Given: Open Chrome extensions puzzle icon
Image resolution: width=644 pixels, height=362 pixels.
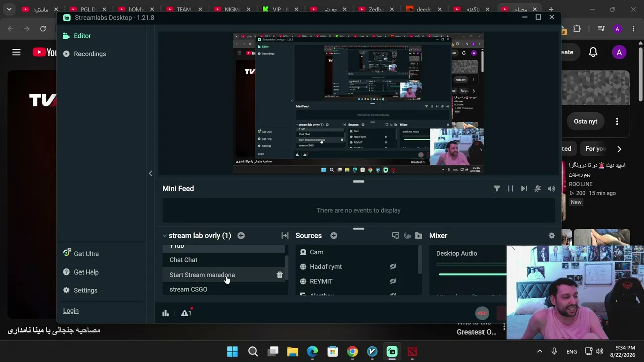Looking at the screenshot, I should click(x=577, y=29).
